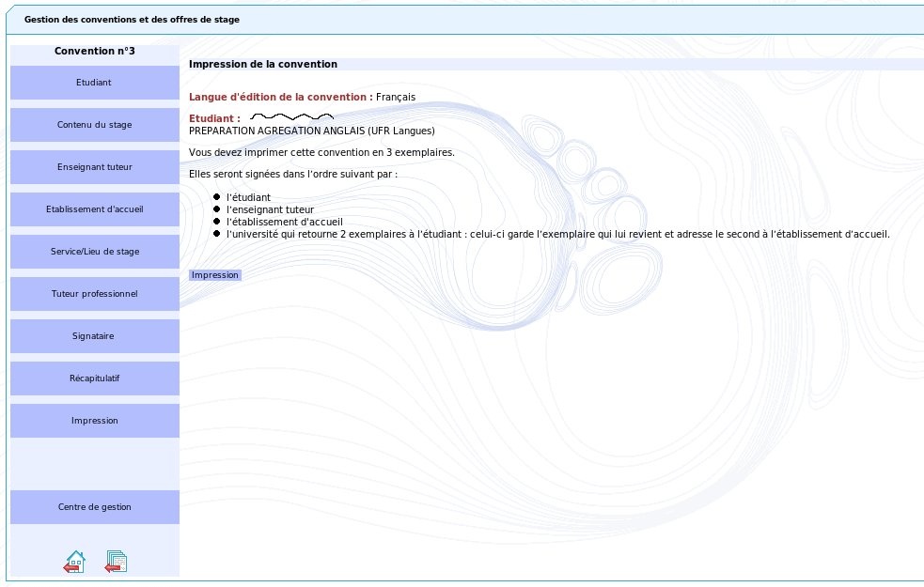
Task: Click the Langue d'édition de la convention label
Action: [280, 97]
